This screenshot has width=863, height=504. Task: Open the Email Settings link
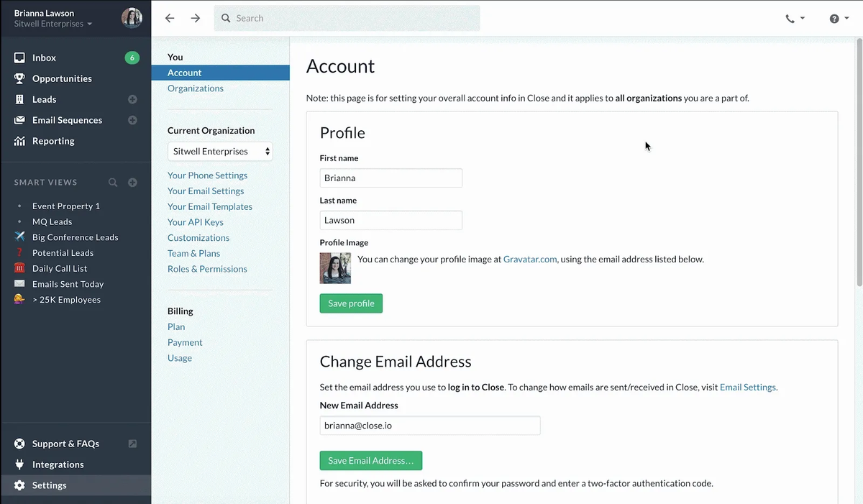748,387
